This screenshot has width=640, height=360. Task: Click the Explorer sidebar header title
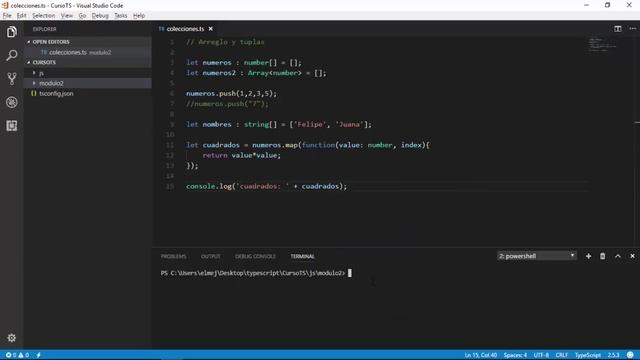pos(44,29)
